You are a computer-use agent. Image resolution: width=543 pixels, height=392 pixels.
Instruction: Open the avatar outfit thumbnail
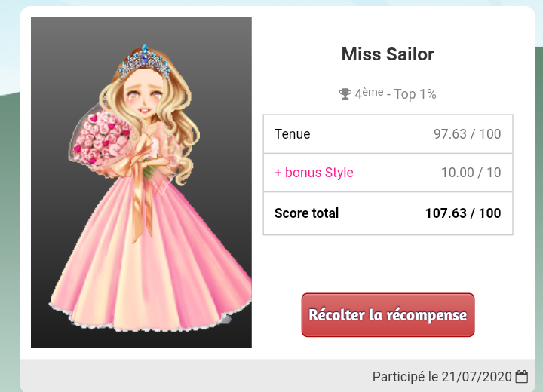coord(141,182)
